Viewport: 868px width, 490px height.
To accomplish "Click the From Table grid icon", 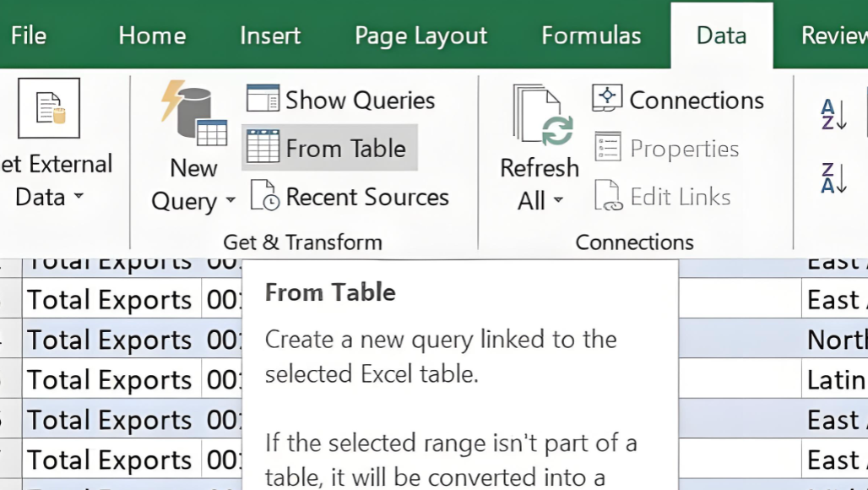I will pos(263,148).
